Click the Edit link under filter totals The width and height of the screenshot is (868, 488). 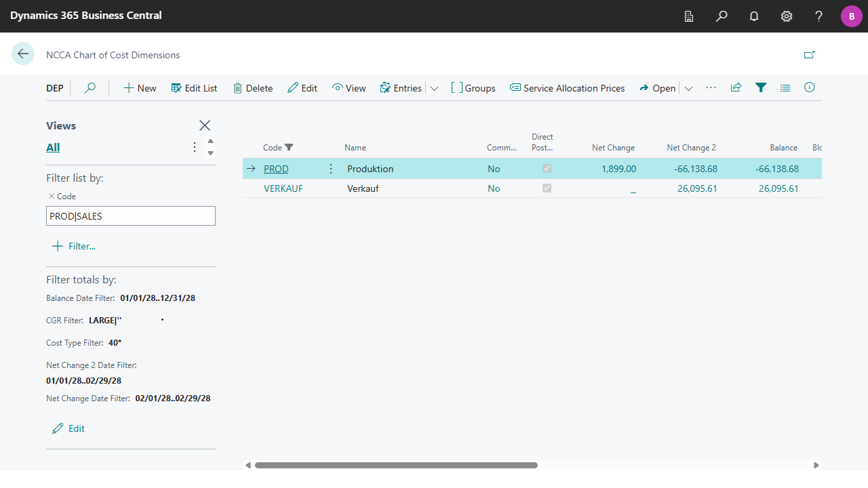[68, 428]
